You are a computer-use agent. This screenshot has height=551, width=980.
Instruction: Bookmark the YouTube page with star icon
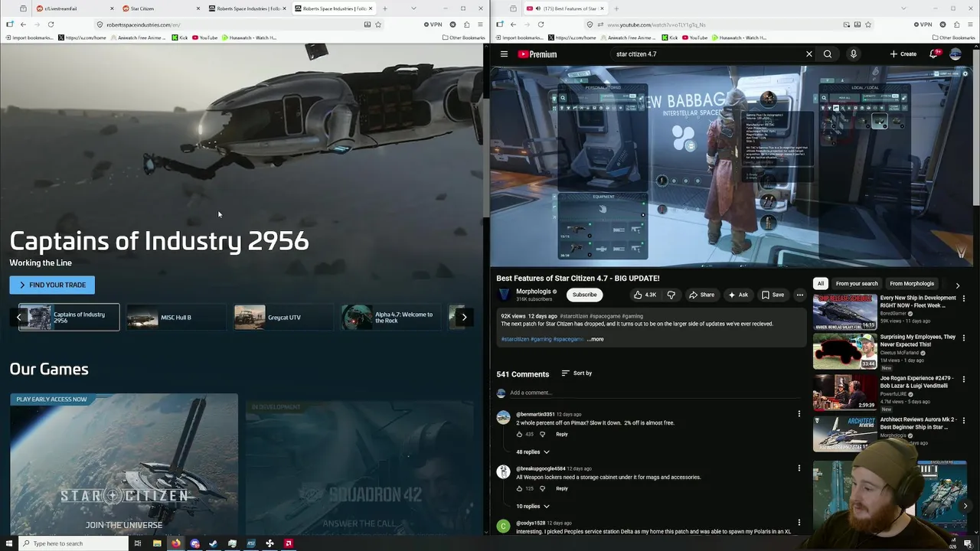[x=867, y=24]
